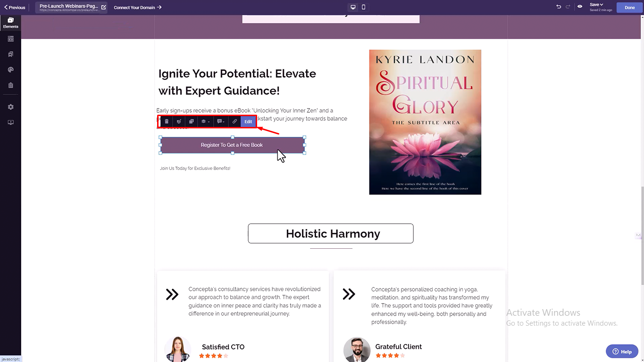Switch to mobile view

[363, 7]
